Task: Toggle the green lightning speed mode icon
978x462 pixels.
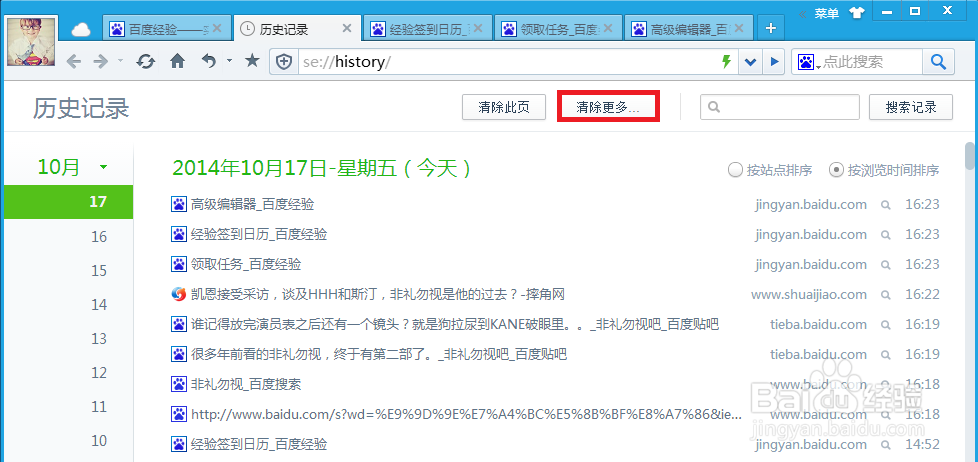Action: point(726,61)
